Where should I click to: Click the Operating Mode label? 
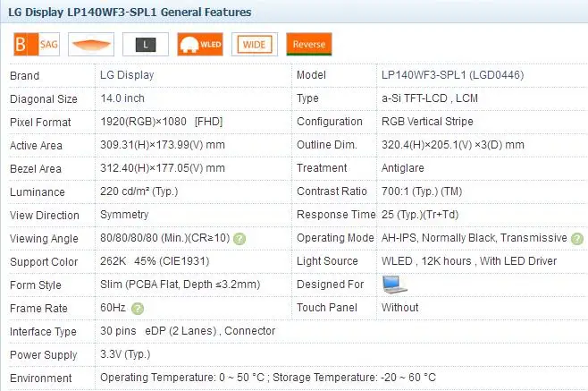coord(335,238)
